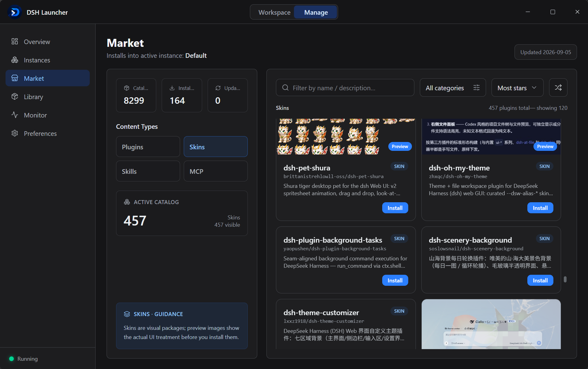Click the DSH Launcher logo icon
This screenshot has width=588, height=369.
pyautogui.click(x=15, y=12)
